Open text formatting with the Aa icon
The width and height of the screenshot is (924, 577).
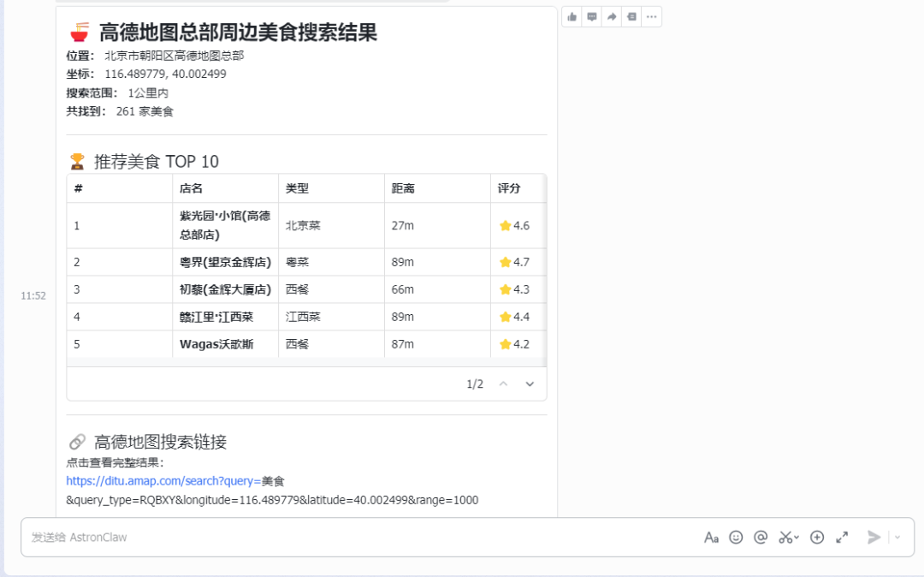click(713, 537)
